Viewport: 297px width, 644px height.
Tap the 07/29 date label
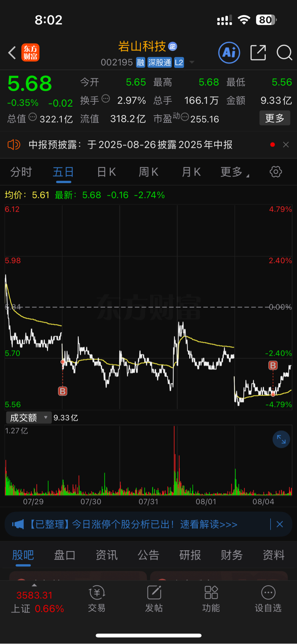[33, 502]
